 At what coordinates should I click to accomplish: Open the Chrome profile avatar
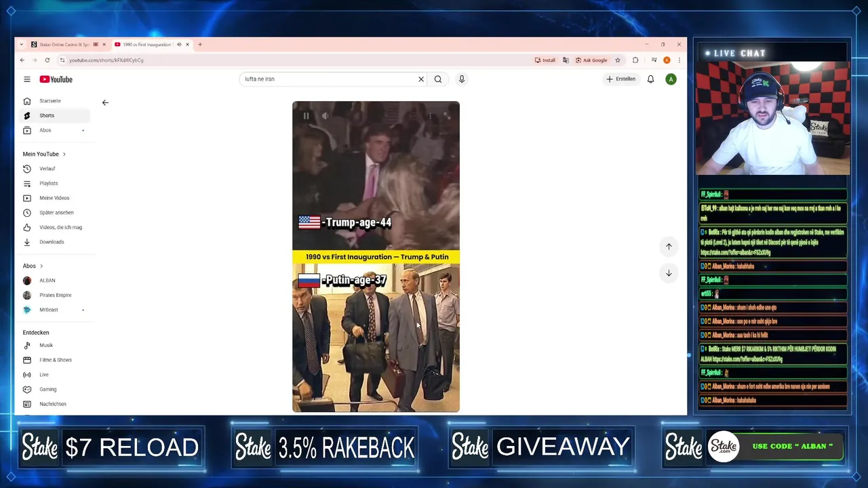point(667,60)
